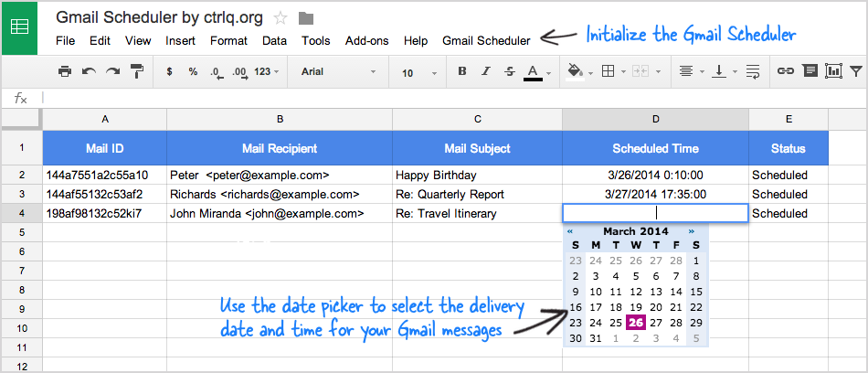Go to previous month in date picker

[x=570, y=231]
